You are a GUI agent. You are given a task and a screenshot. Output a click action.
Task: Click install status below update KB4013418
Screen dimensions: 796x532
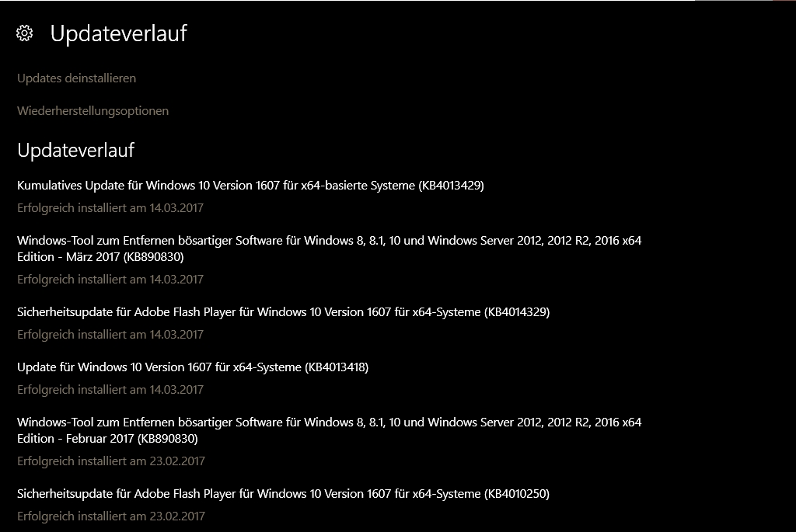(110, 390)
